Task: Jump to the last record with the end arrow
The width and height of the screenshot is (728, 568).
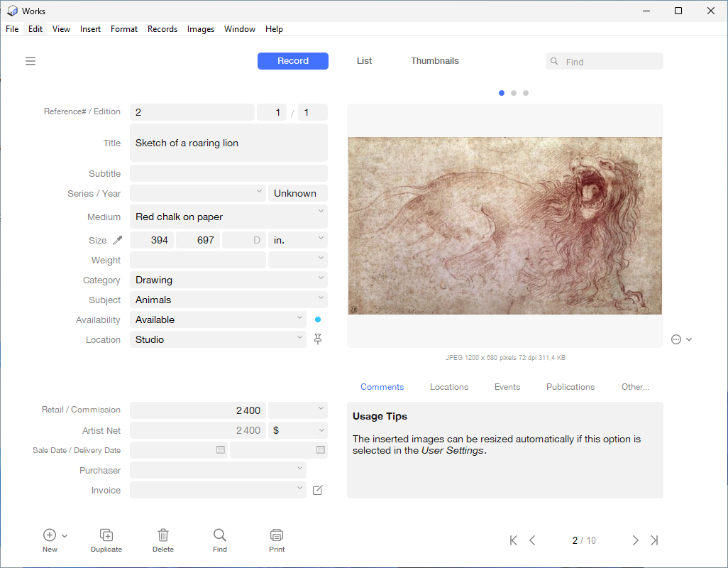Action: 654,540
